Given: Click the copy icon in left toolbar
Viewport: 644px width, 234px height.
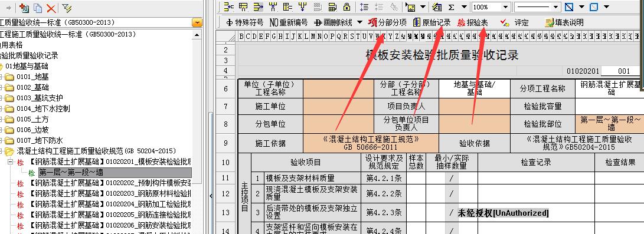Looking at the screenshot, I should coord(38,8).
